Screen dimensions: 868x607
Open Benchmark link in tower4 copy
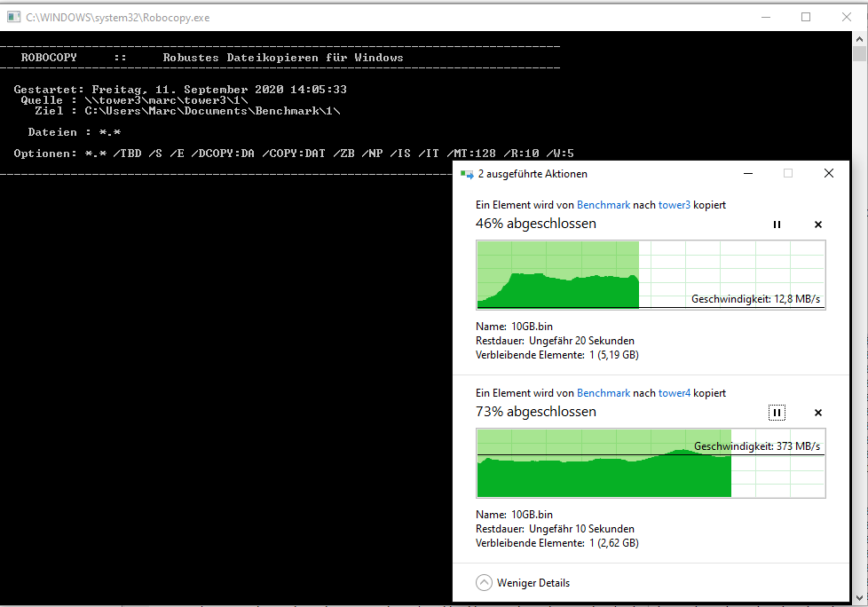point(604,393)
